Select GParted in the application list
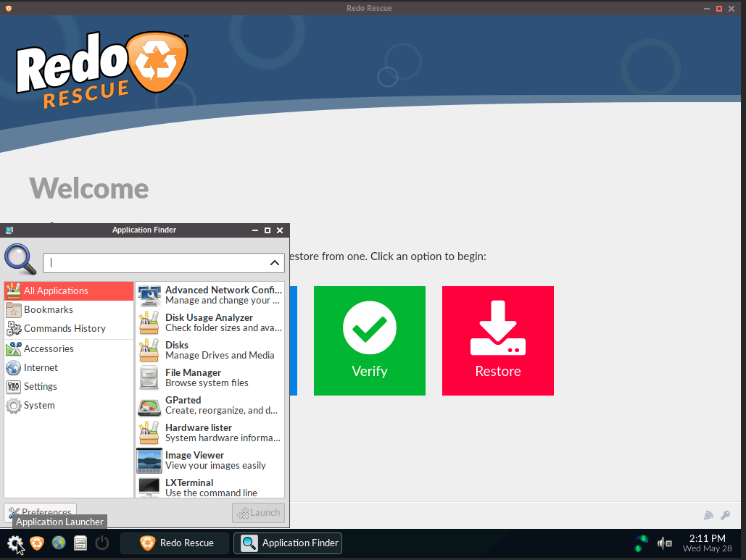 pyautogui.click(x=210, y=406)
